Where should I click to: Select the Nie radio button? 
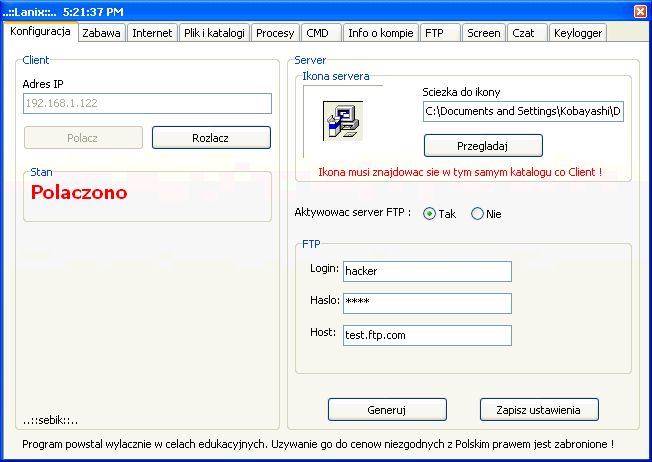point(477,214)
